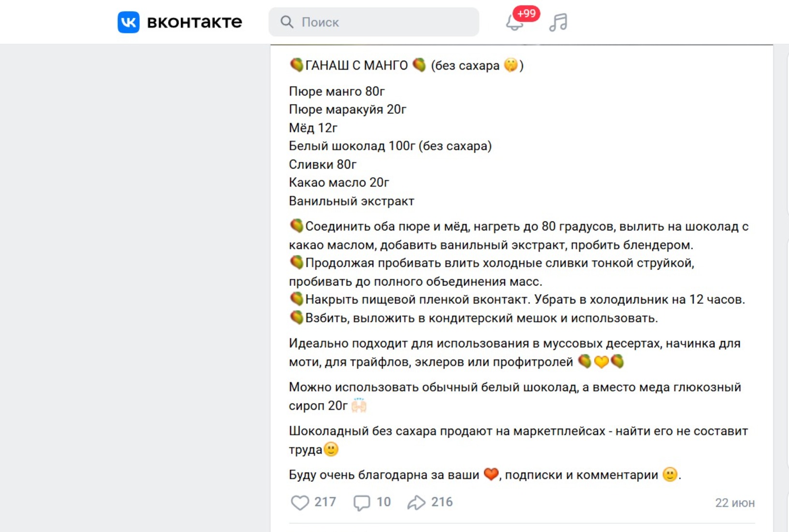Like the post with the heart icon

click(x=300, y=503)
